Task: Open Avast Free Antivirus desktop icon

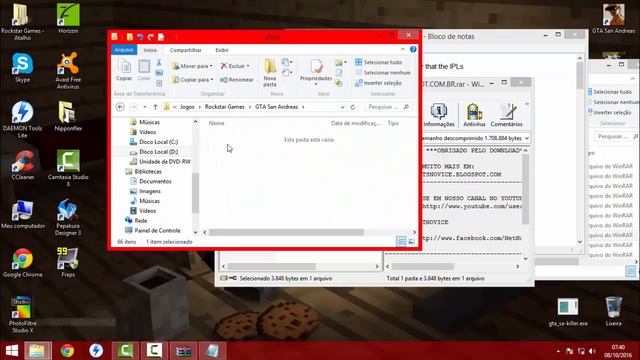Action: pyautogui.click(x=68, y=70)
